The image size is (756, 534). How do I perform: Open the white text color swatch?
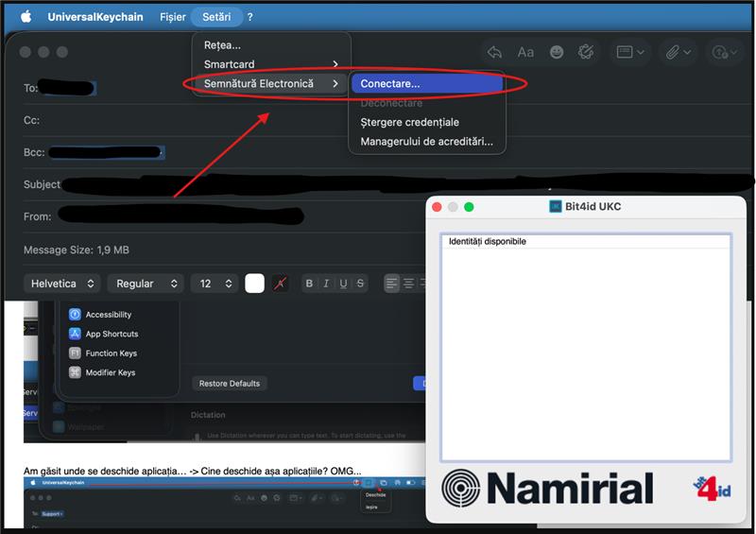254,284
